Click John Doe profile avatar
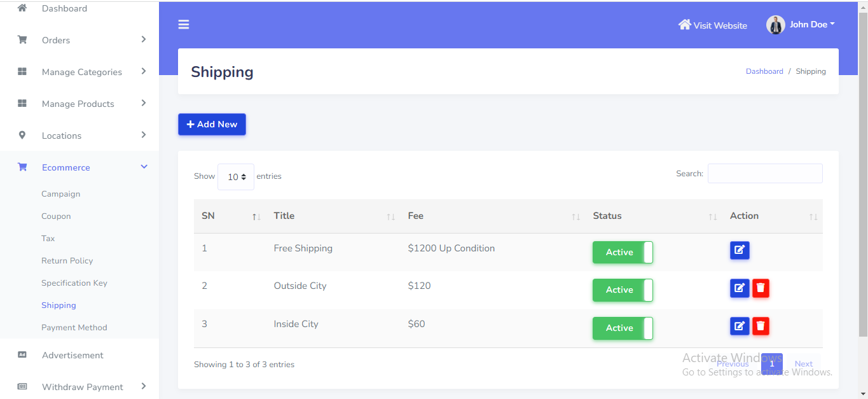868x399 pixels. click(x=775, y=25)
